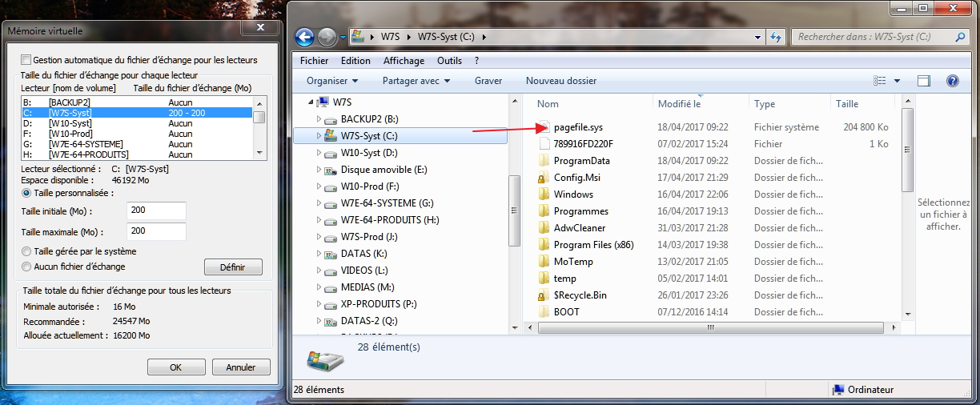This screenshot has height=405, width=980.
Task: Open Partager avec dropdown
Action: 416,81
